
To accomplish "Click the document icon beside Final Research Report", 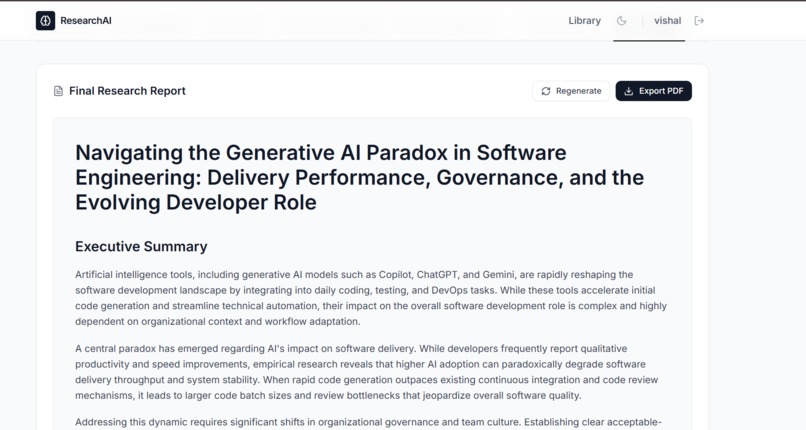I will click(x=59, y=91).
